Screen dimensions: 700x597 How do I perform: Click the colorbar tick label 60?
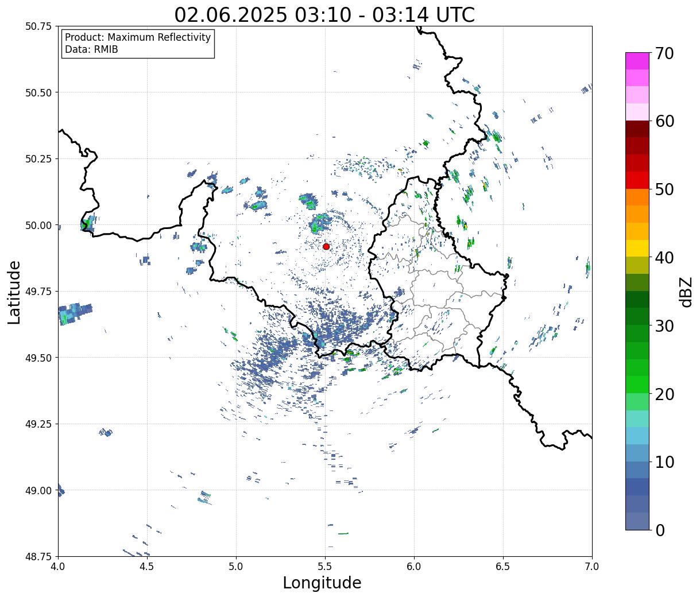tap(664, 121)
